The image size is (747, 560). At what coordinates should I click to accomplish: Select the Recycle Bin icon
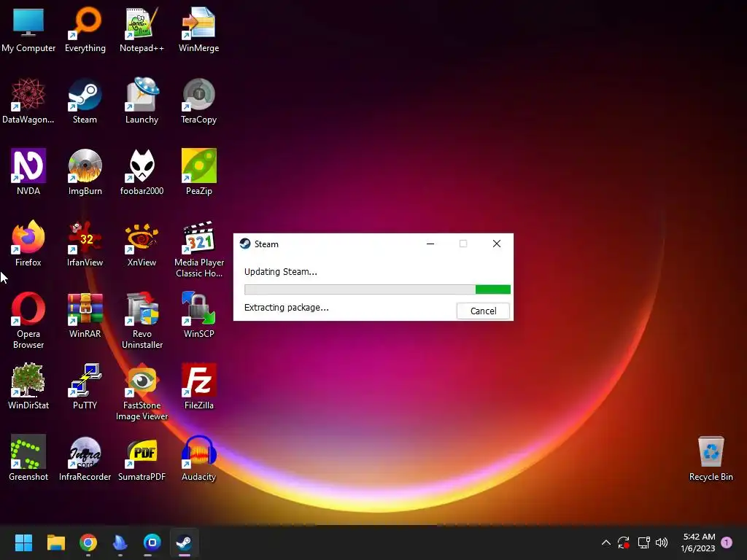[x=711, y=458]
